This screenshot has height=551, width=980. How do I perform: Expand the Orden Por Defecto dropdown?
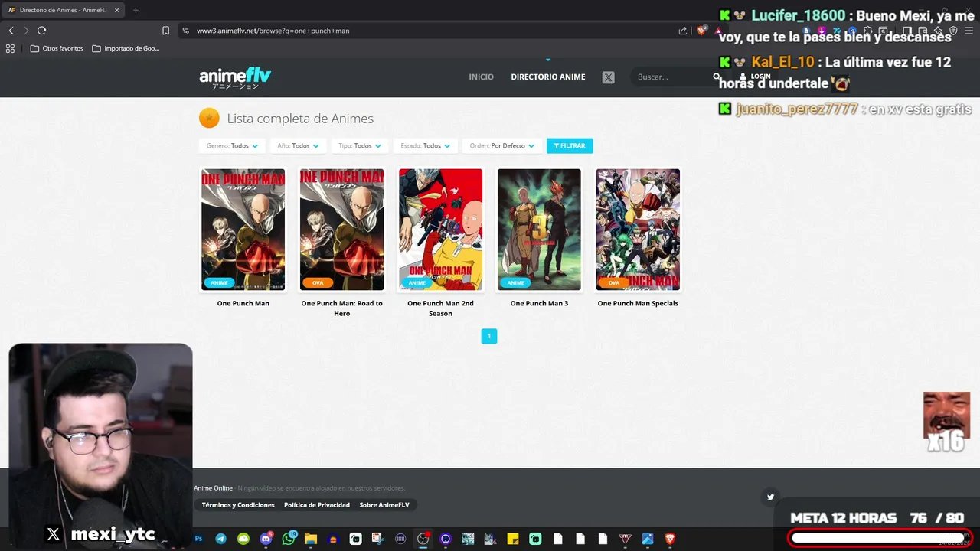(502, 145)
